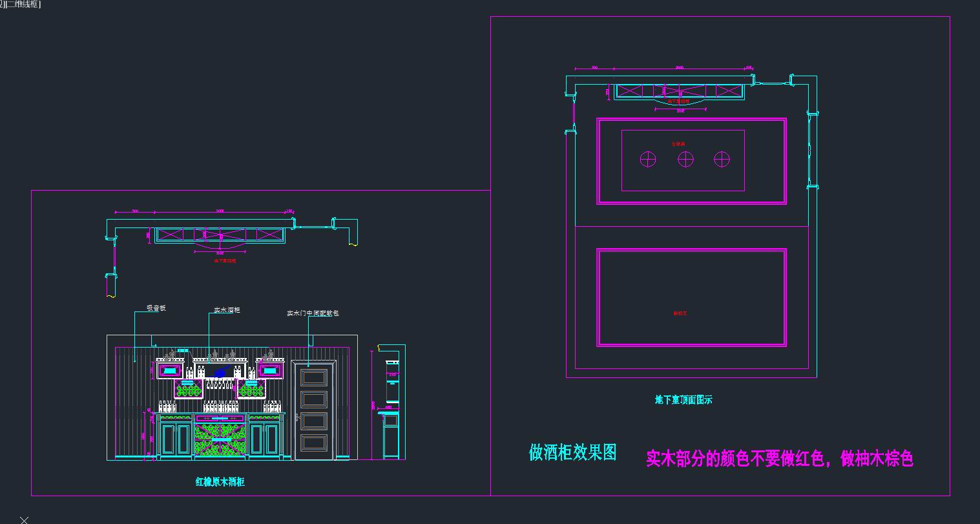This screenshot has height=524, width=980.
Task: Select the 吸音板 annotation text
Action: 156,308
